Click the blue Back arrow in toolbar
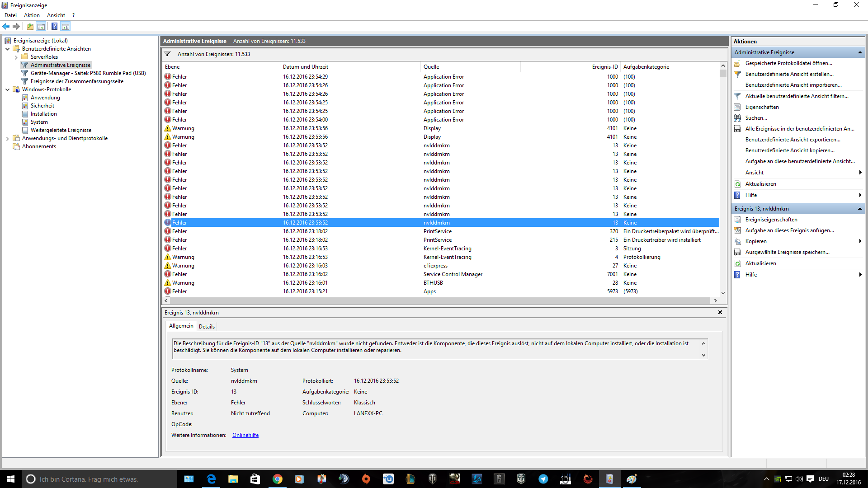This screenshot has width=868, height=488. pos(6,26)
